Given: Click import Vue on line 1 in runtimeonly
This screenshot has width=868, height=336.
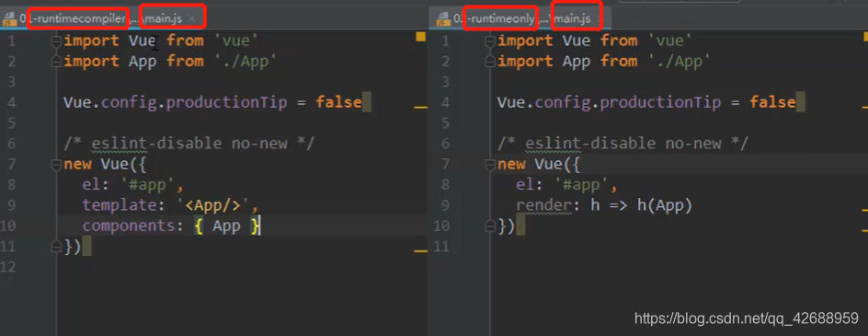Looking at the screenshot, I should click(x=543, y=41).
